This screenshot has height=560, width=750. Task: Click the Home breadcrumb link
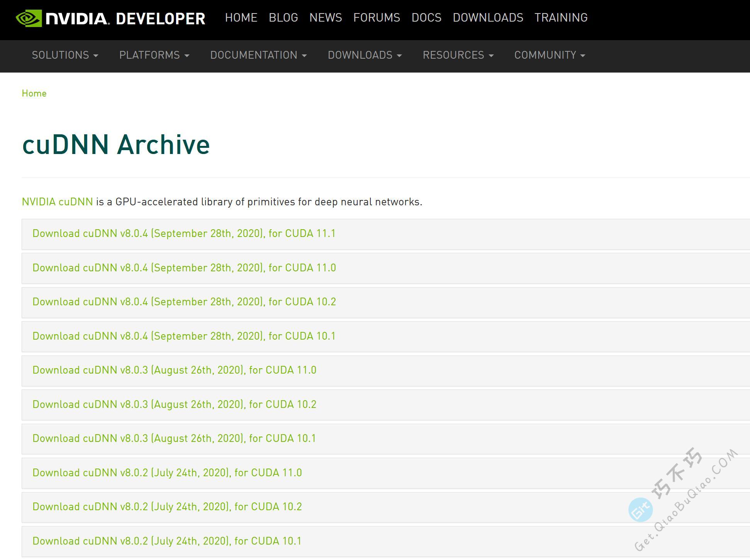tap(34, 93)
